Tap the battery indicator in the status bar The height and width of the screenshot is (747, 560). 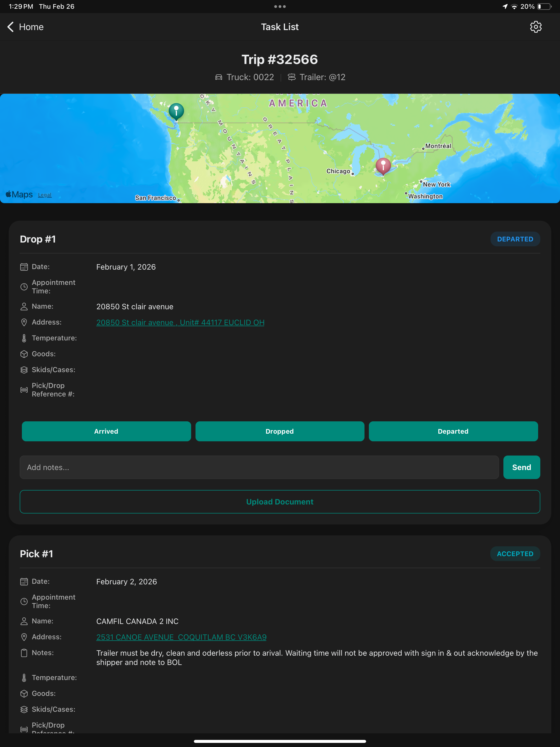coord(544,6)
